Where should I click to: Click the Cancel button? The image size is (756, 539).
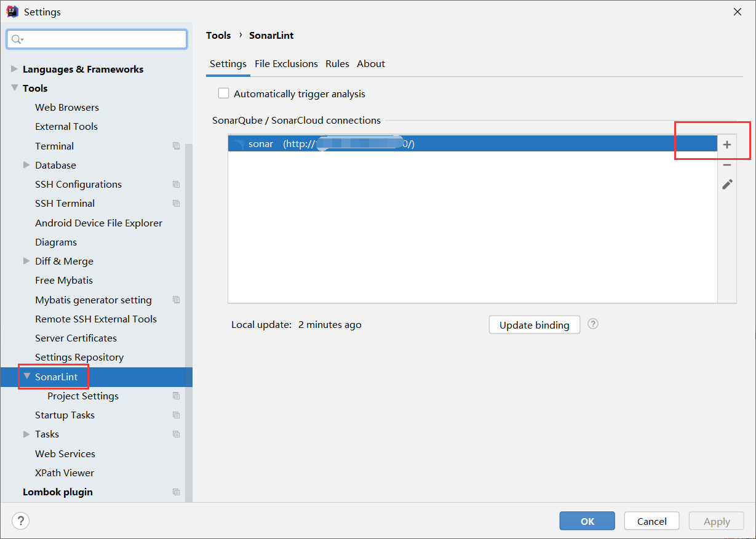[x=652, y=521]
